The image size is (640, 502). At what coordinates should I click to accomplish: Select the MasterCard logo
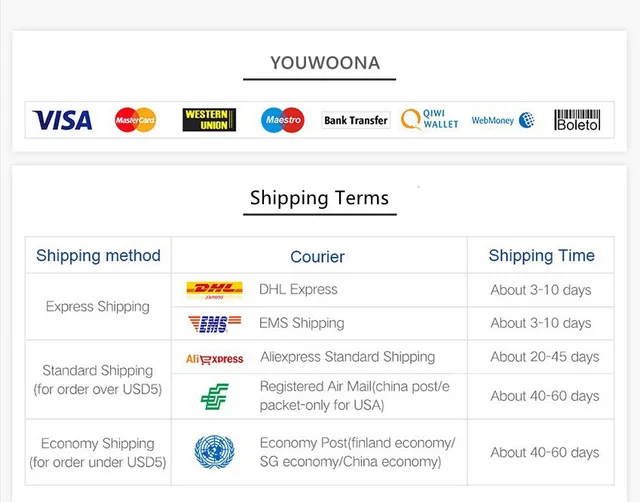tap(135, 121)
